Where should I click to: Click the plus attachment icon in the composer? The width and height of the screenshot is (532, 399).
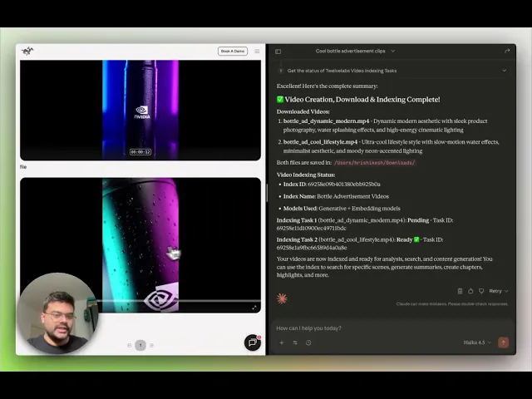point(282,342)
